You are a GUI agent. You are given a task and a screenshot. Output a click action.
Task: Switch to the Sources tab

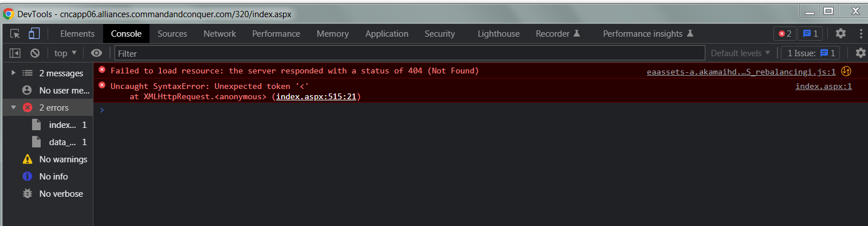(172, 33)
